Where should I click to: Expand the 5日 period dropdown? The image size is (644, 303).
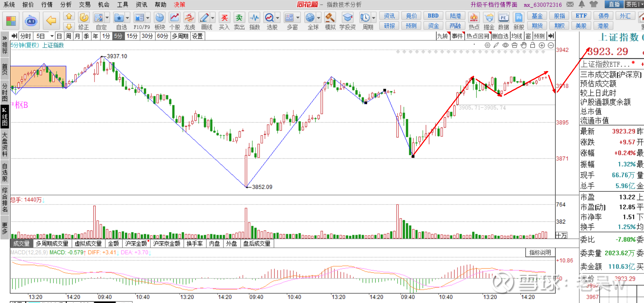(x=52, y=36)
